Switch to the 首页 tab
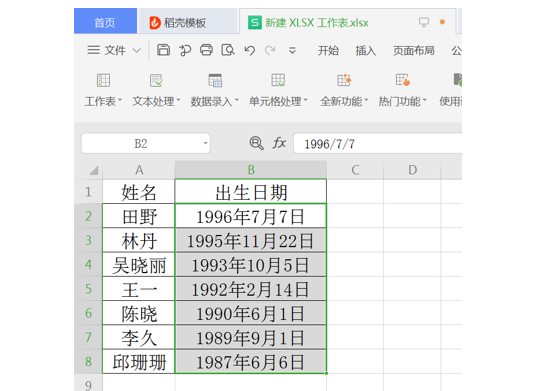The image size is (545, 391). (x=105, y=22)
